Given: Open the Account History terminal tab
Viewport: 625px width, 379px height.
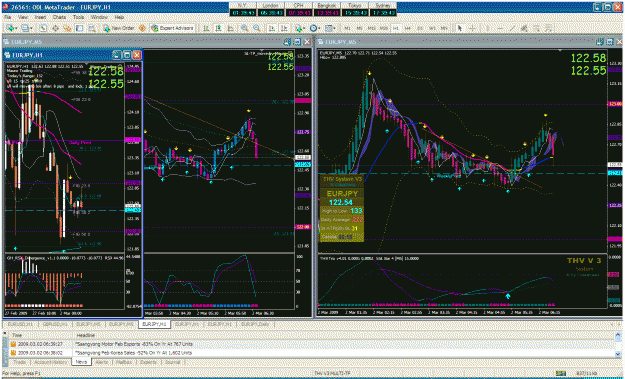Looking at the screenshot, I should tap(50, 362).
